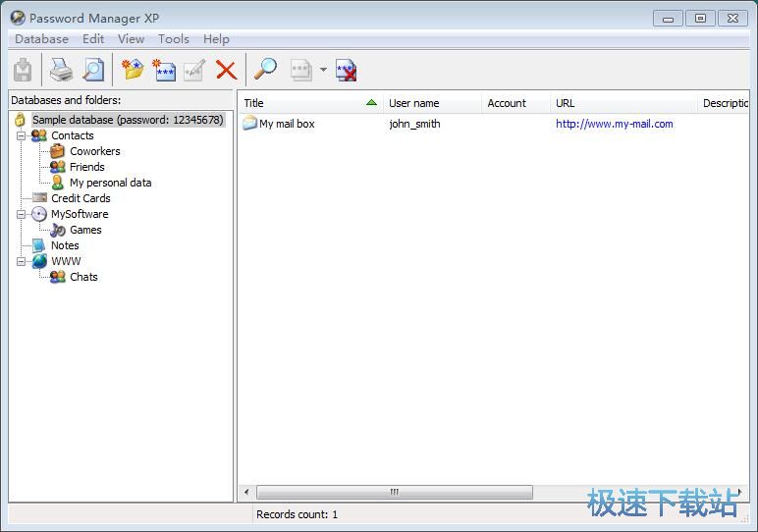Select the My mail box record title

tap(287, 124)
